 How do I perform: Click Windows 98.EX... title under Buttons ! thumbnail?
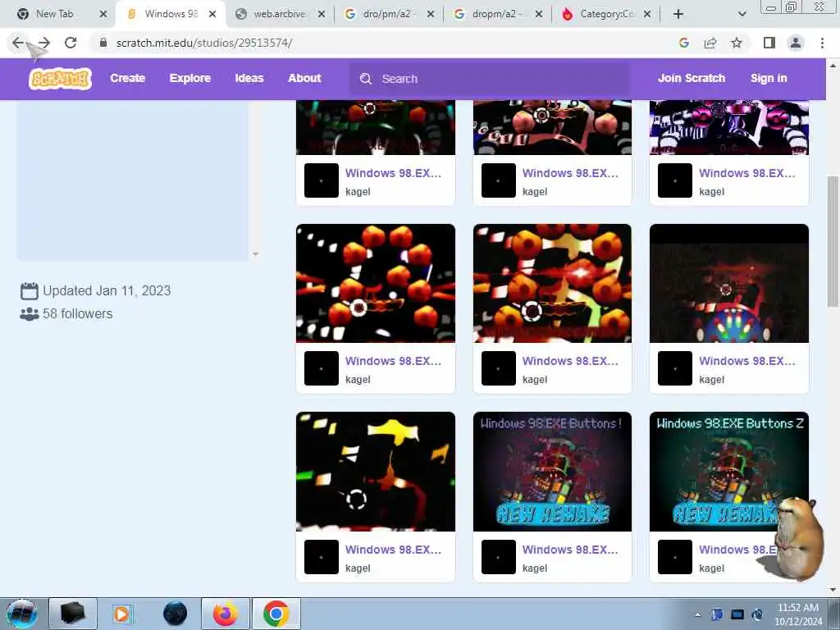570,550
